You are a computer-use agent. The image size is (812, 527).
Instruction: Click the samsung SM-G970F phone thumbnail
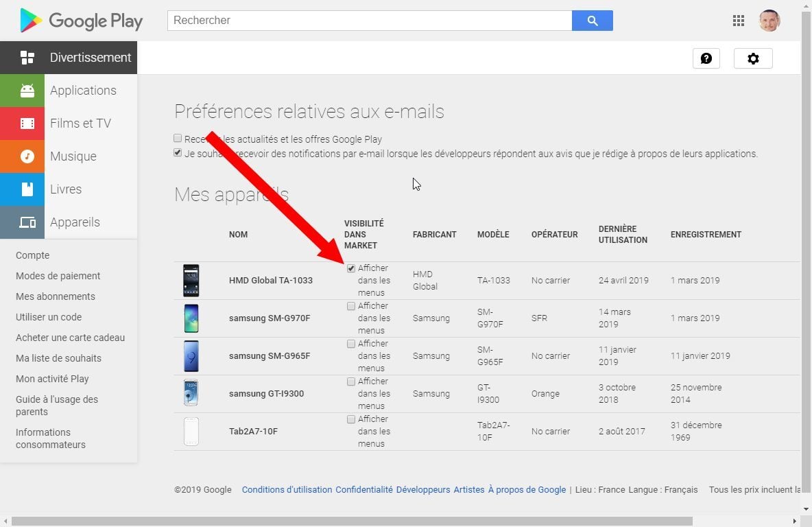191,318
